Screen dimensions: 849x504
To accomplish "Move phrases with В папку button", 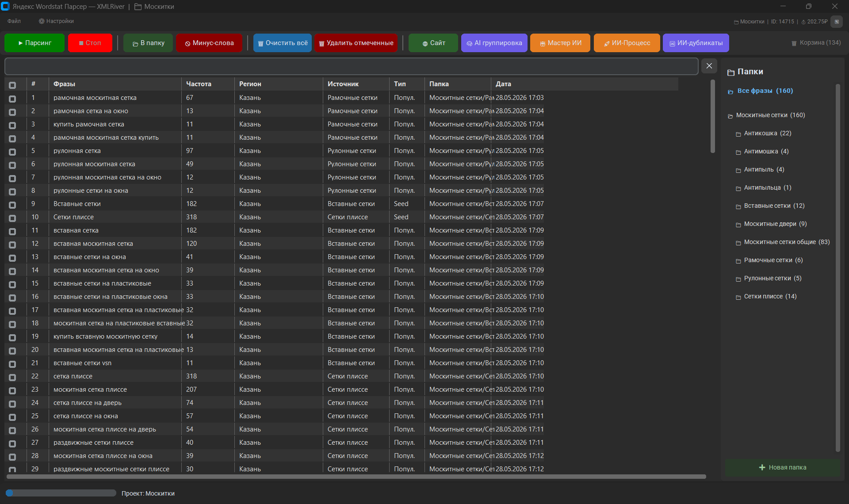I will tap(148, 43).
